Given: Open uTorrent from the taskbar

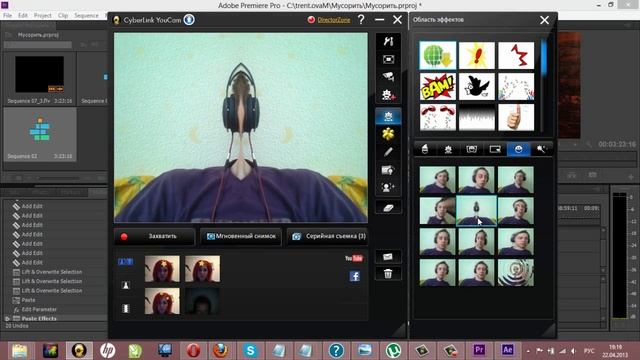Looking at the screenshot, I should point(393,350).
